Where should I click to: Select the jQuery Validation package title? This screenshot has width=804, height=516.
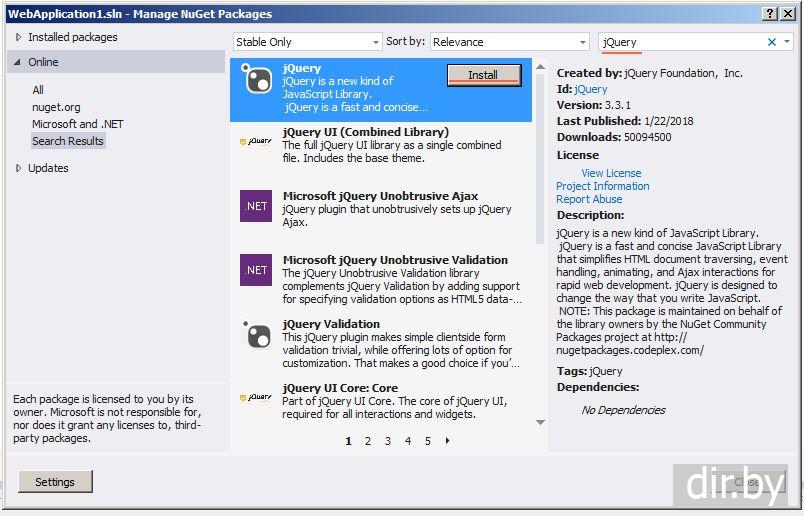click(331, 324)
